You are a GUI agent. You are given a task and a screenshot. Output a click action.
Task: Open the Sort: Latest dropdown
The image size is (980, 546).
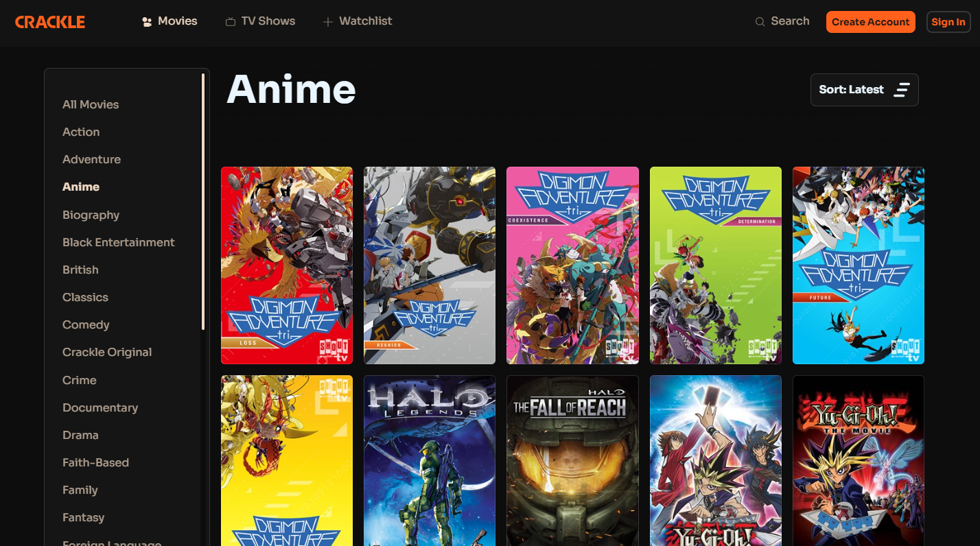(865, 90)
